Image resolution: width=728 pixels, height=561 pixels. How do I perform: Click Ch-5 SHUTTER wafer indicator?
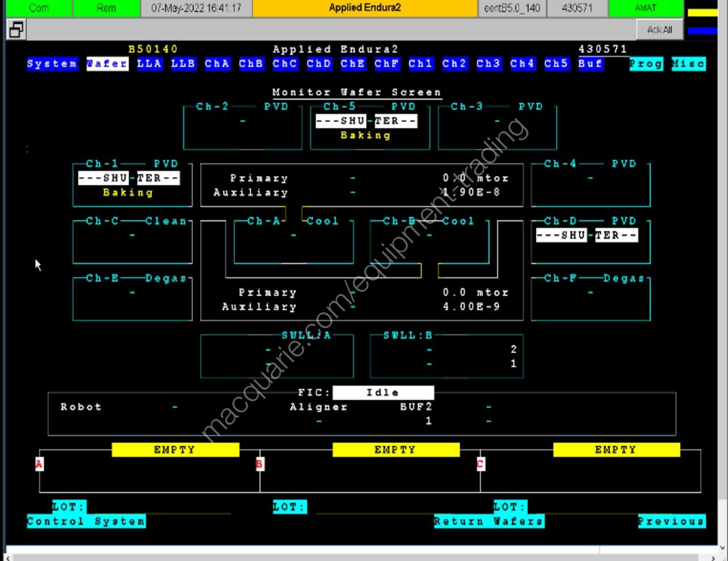click(366, 121)
